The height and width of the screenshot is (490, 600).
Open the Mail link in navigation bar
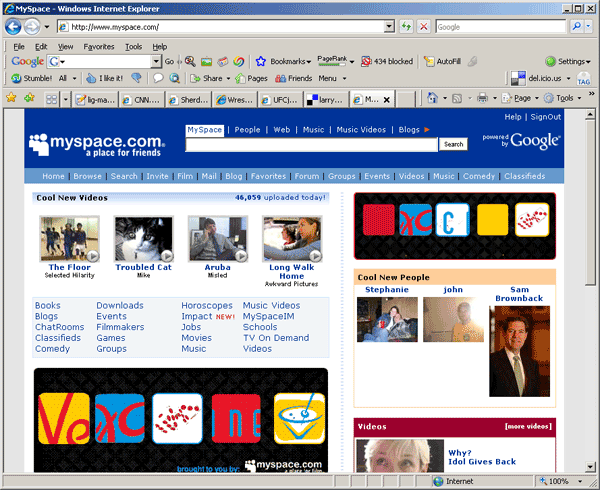point(209,176)
